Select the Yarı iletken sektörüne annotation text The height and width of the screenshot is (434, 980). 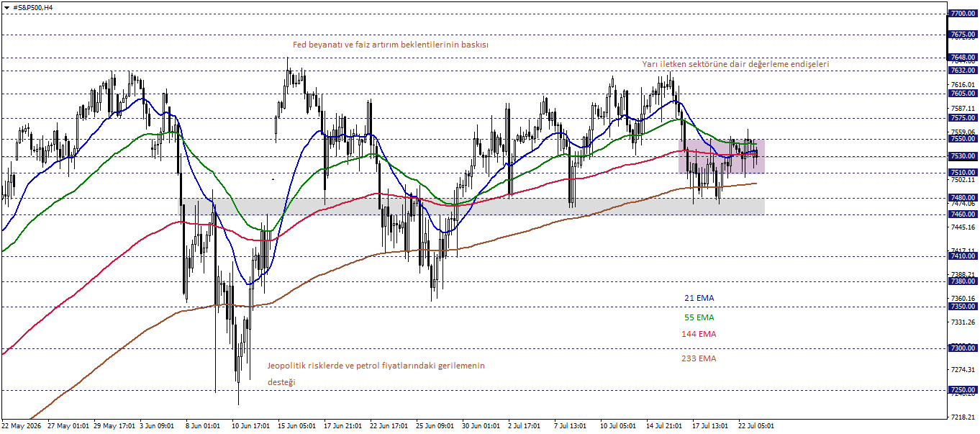click(x=735, y=64)
